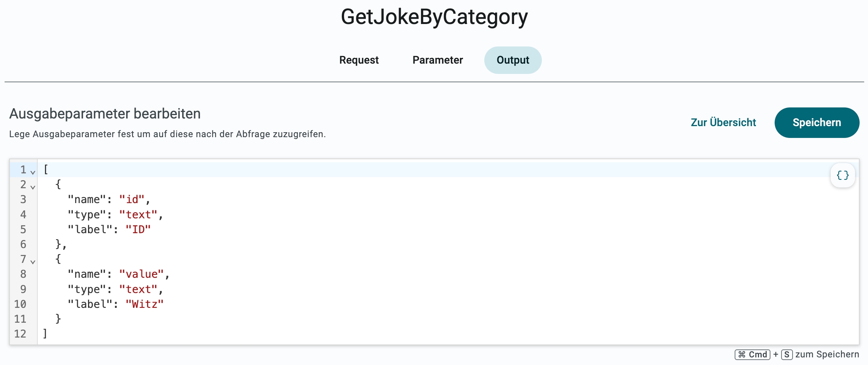Click the "label" key on line 10
868x365 pixels.
90,304
